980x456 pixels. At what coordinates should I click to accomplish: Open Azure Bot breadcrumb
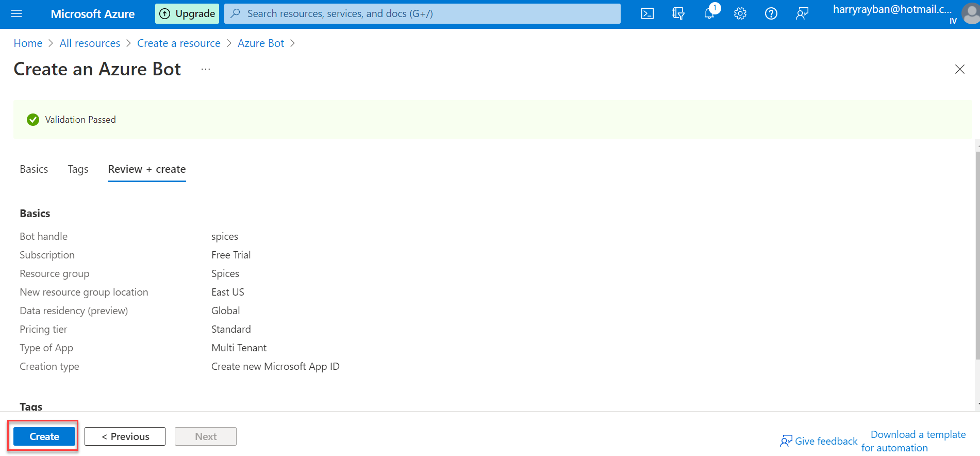coord(261,43)
